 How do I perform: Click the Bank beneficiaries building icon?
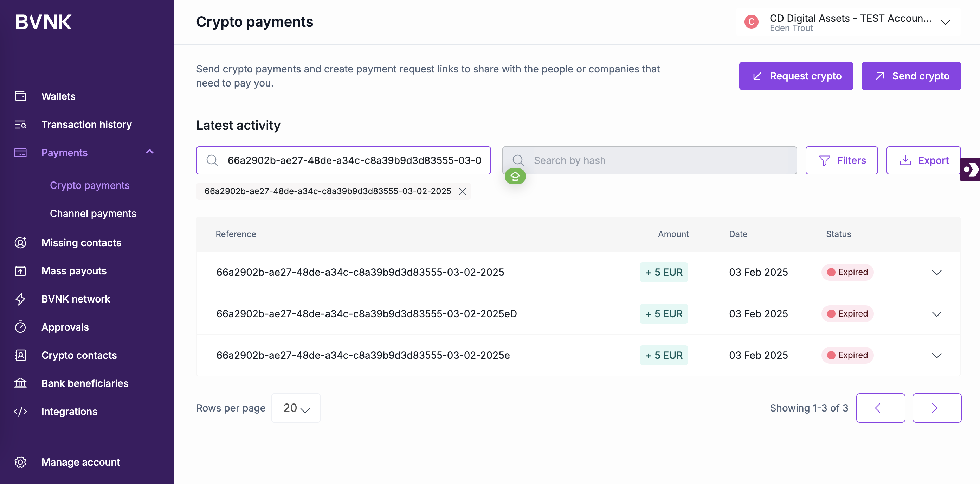(x=20, y=383)
